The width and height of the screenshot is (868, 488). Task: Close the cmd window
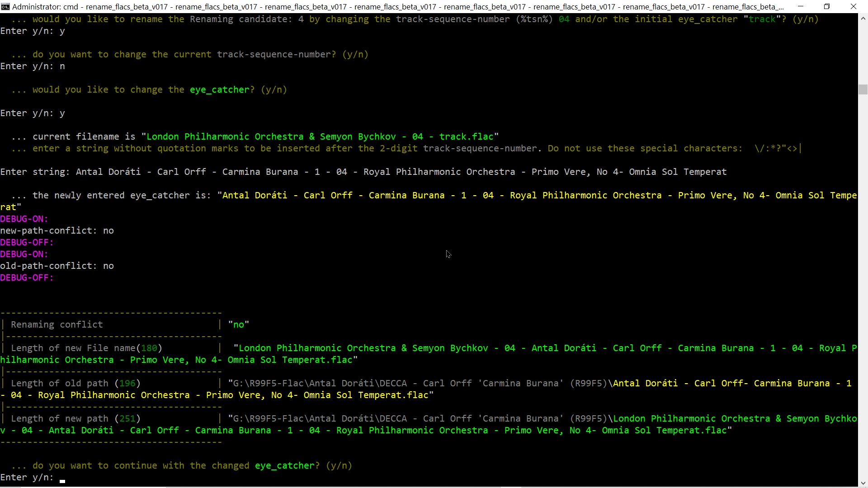(854, 7)
